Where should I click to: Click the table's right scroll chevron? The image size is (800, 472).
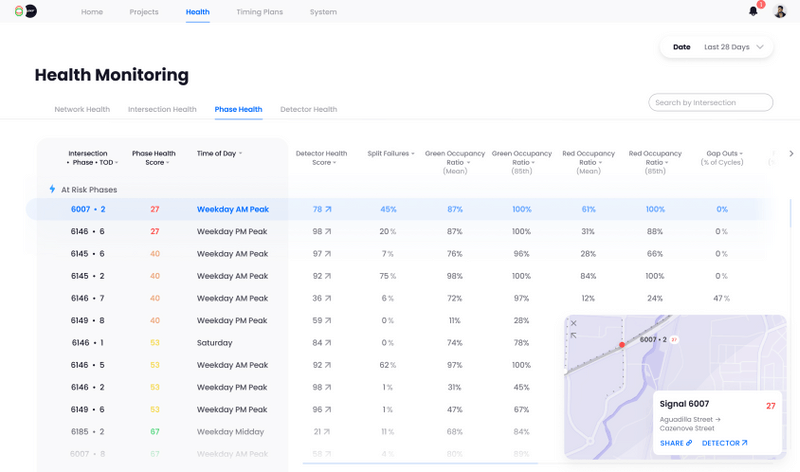coord(791,153)
